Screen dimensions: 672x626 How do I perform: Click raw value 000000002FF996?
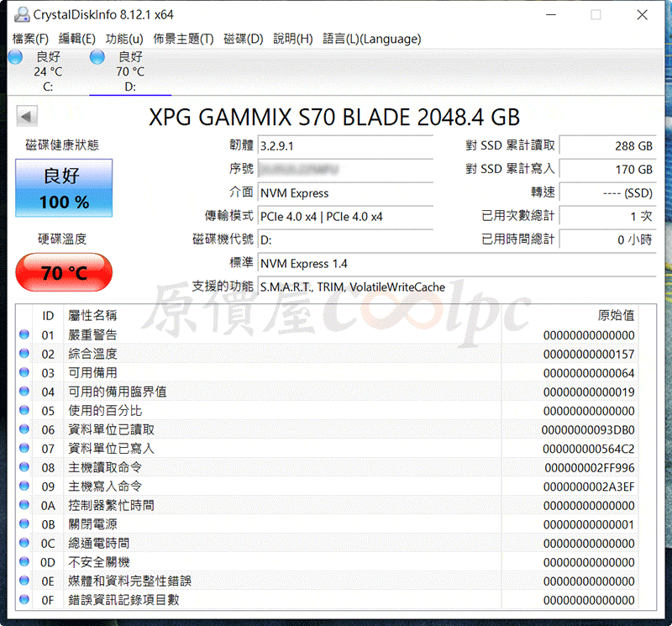click(x=590, y=467)
